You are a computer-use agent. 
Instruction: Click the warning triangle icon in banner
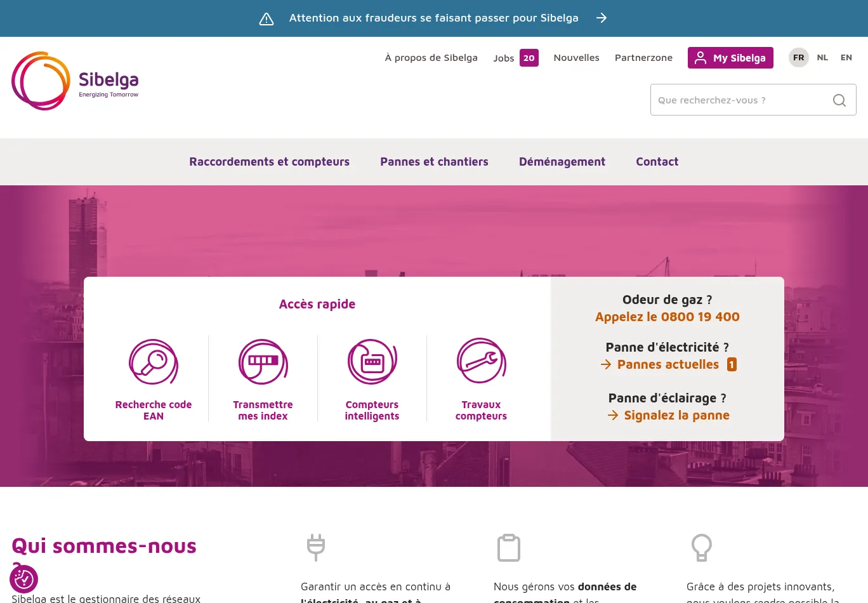[x=266, y=18]
